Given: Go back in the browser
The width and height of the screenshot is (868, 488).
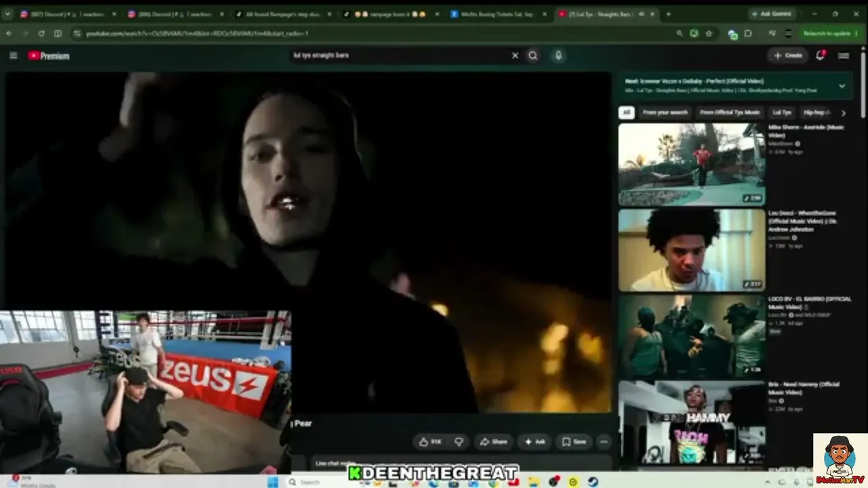Looking at the screenshot, I should pos(9,33).
